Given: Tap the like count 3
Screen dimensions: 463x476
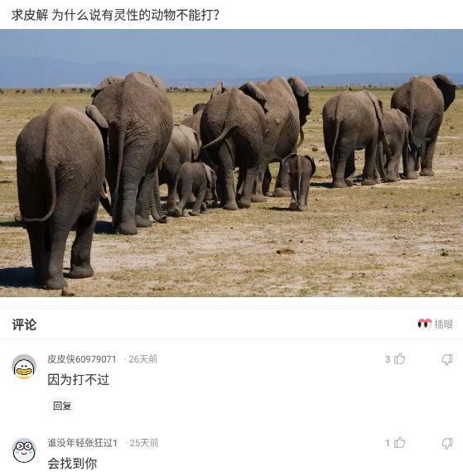Looking at the screenshot, I should click(388, 359).
